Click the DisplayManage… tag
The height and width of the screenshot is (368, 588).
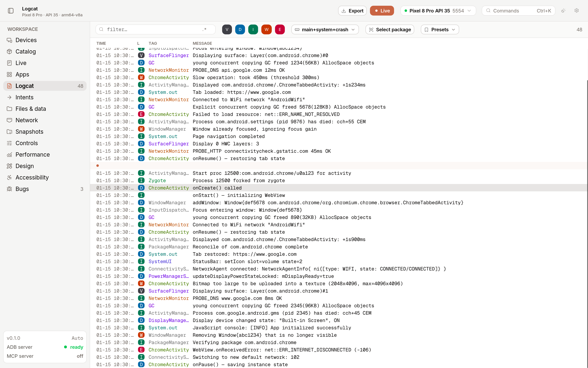coord(169,320)
